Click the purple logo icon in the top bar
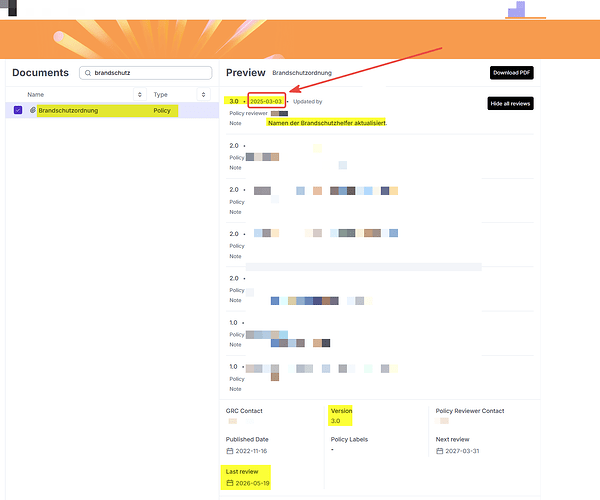This screenshot has width=600, height=500. (x=517, y=10)
